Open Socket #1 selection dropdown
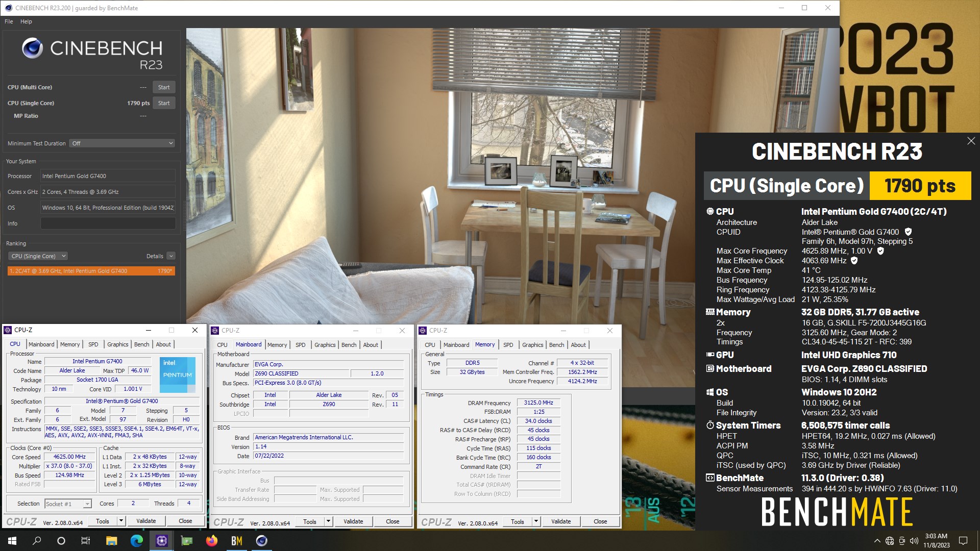 click(x=68, y=504)
